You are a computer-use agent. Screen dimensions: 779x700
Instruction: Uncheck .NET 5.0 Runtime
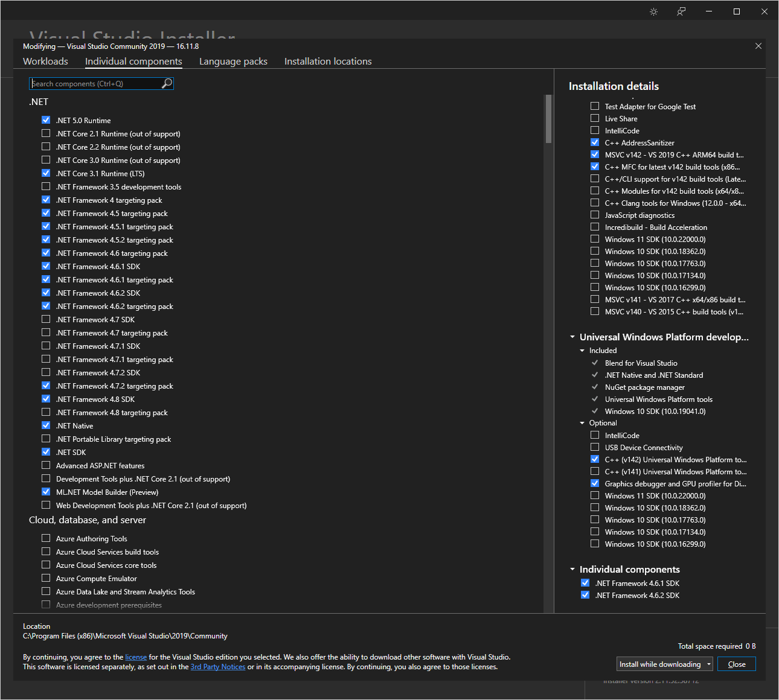coord(46,120)
